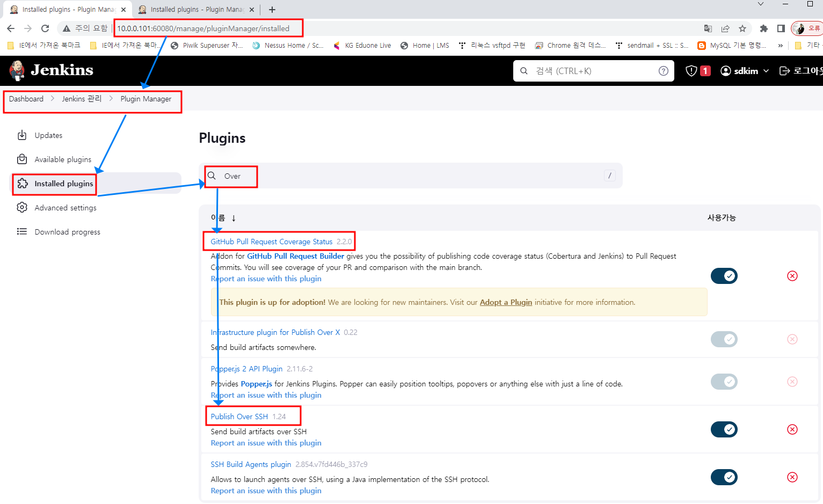Click the not-secure warning triangle in the address bar
The height and width of the screenshot is (504, 823).
pyautogui.click(x=67, y=28)
